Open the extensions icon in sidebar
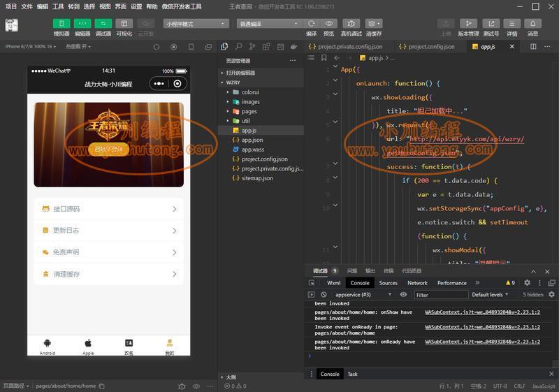 266,47
